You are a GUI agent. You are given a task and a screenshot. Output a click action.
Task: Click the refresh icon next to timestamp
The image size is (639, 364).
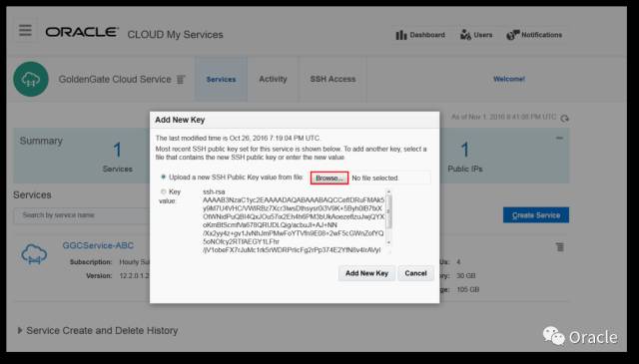(x=564, y=119)
